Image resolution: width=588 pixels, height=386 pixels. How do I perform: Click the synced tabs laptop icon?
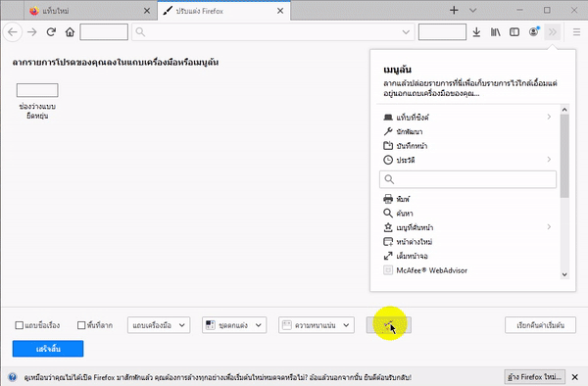(x=388, y=118)
